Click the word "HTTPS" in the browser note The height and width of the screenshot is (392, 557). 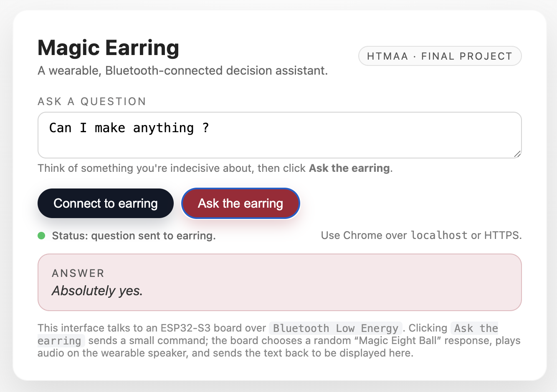502,236
